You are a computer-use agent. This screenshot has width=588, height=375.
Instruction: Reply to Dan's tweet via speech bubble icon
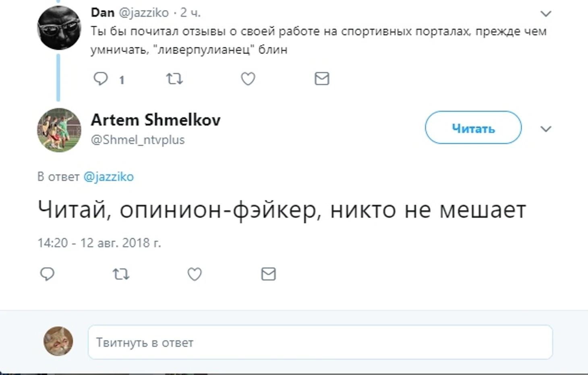pyautogui.click(x=101, y=79)
